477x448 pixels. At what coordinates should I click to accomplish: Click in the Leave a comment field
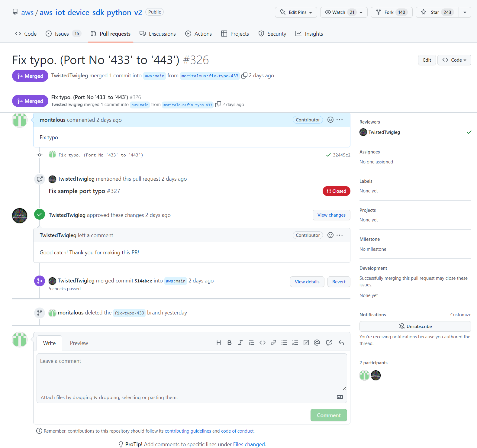pyautogui.click(x=192, y=372)
